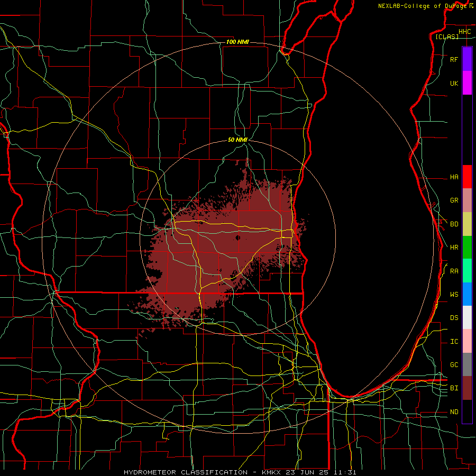Click the BD yellow legend swatch
The image size is (476, 476).
pos(467,224)
